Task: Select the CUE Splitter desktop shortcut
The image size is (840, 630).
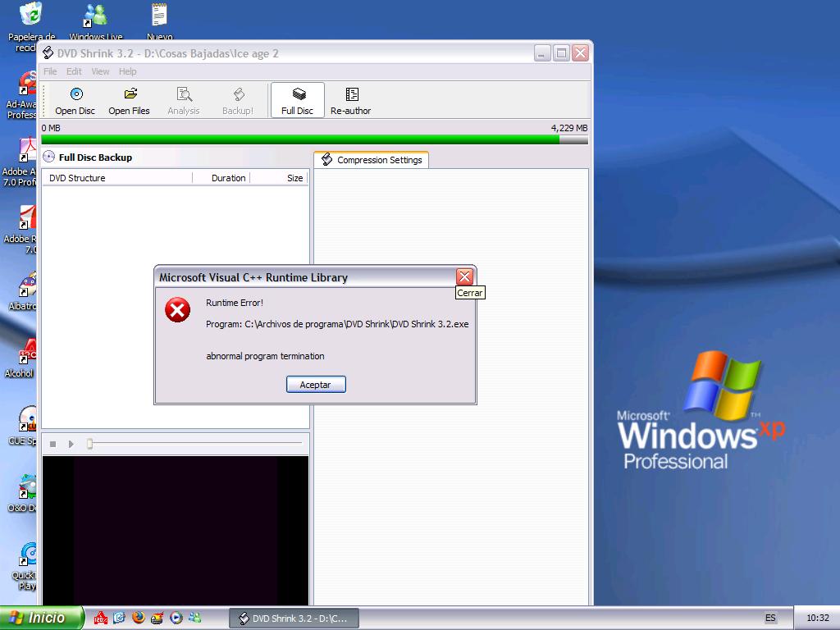Action: pyautogui.click(x=24, y=427)
